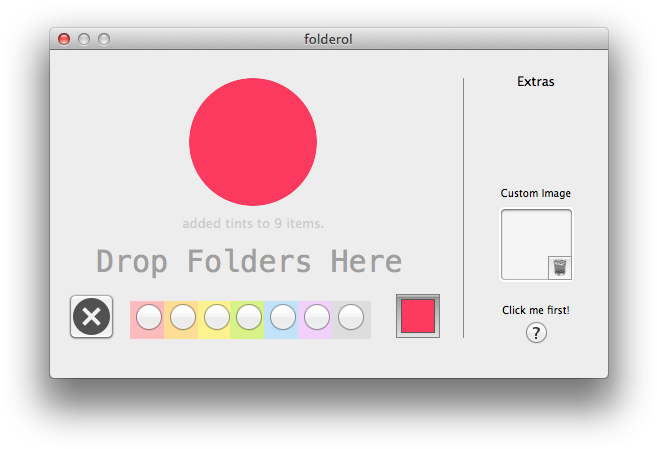Select the red label radio button

click(148, 318)
